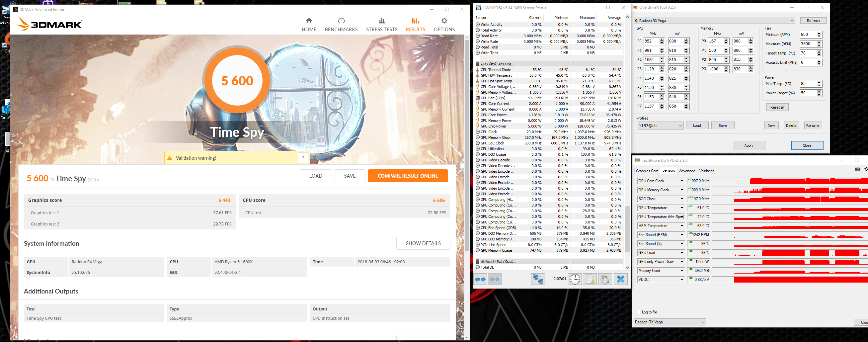Click the SAVE button in 3DMark
This screenshot has width=868, height=342.
click(x=350, y=176)
